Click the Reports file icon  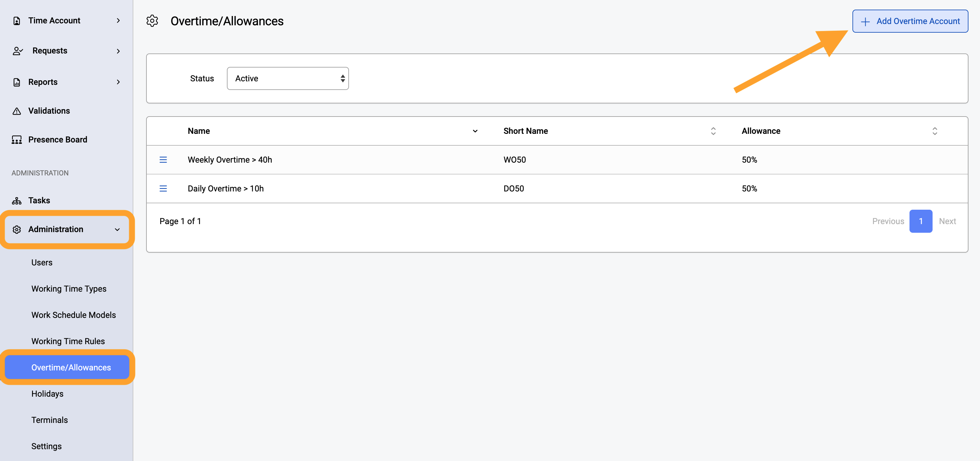17,82
